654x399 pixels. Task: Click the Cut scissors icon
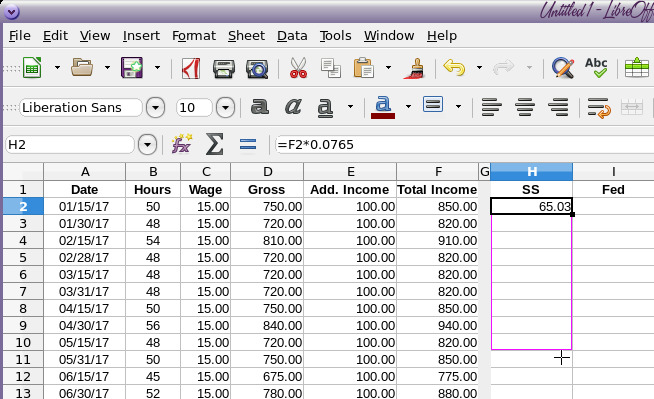click(298, 68)
